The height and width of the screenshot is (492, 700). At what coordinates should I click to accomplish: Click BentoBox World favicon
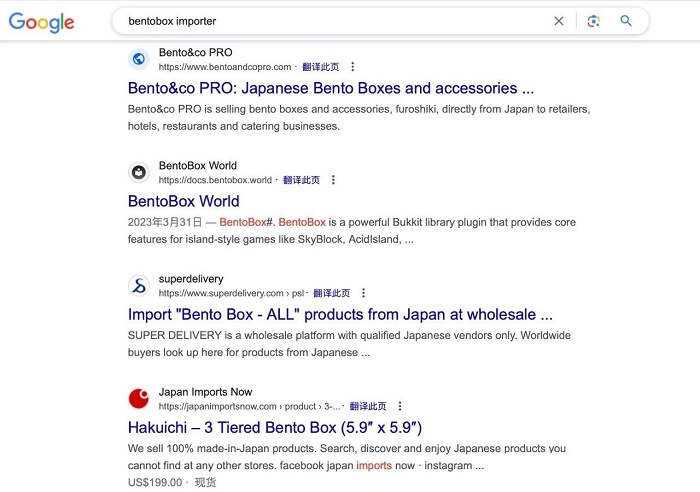pos(139,172)
